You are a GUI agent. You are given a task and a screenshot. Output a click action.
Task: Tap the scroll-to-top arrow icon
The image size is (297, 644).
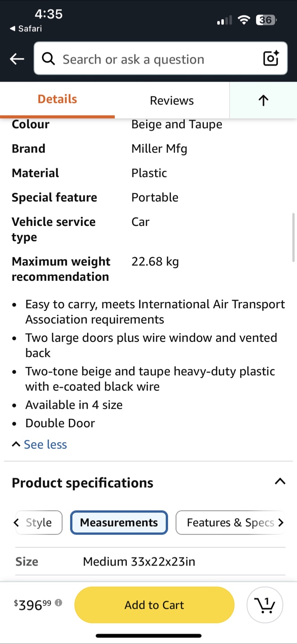(264, 101)
